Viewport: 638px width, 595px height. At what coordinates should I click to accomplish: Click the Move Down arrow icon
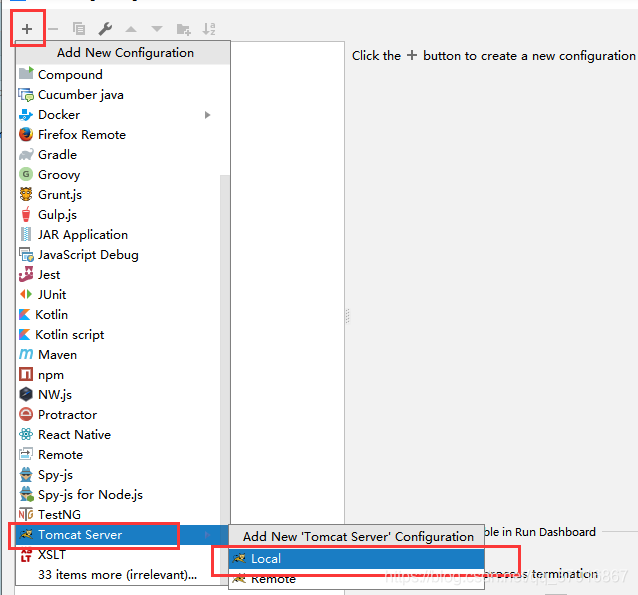tap(157, 29)
